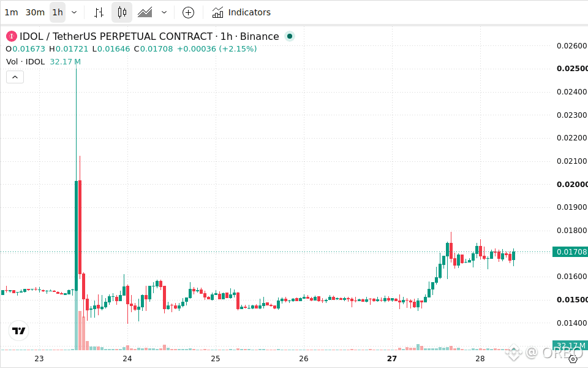Click the green market status dot
This screenshot has height=368, width=588.
click(290, 36)
